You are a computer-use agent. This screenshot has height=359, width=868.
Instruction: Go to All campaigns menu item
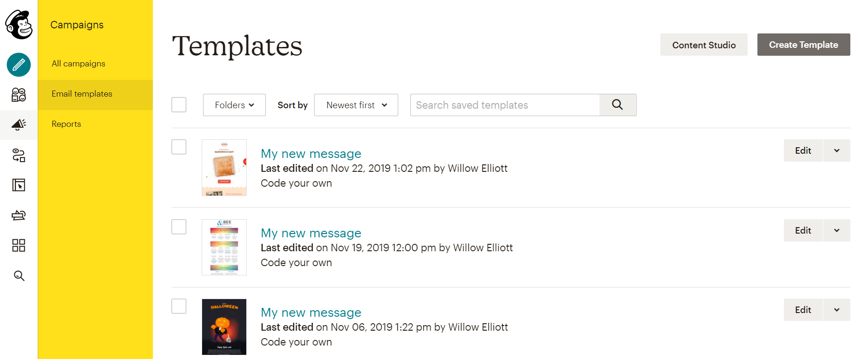click(79, 64)
